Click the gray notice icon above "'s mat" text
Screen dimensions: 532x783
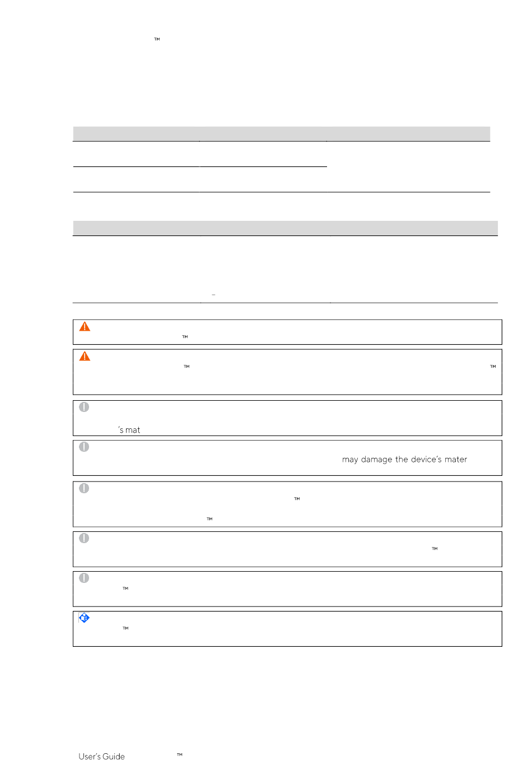tap(84, 407)
